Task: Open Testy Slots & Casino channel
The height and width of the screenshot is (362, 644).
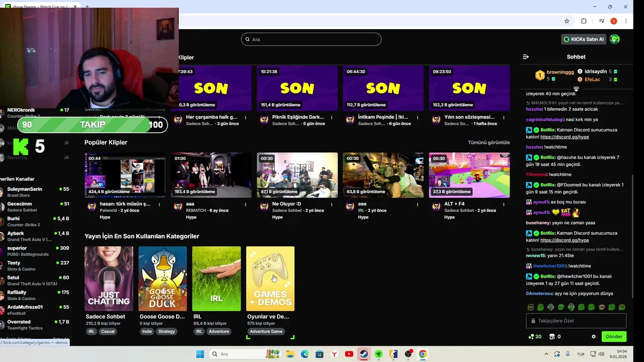Action: (x=35, y=265)
